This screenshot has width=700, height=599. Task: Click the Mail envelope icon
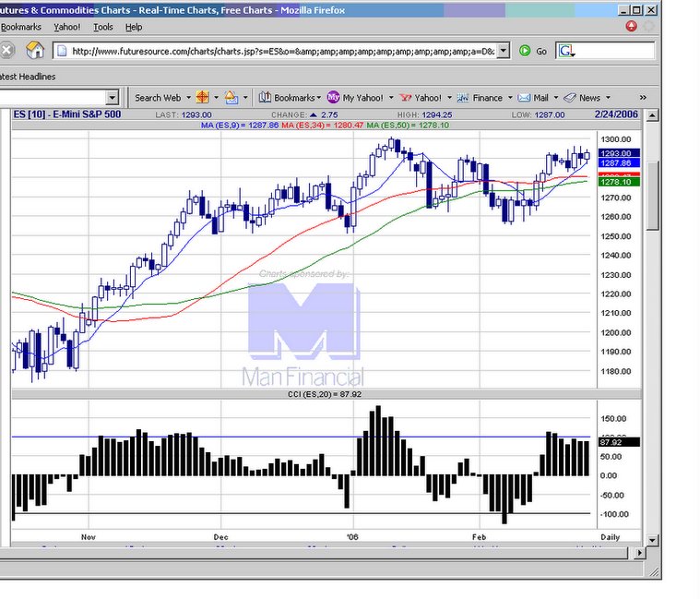point(524,98)
